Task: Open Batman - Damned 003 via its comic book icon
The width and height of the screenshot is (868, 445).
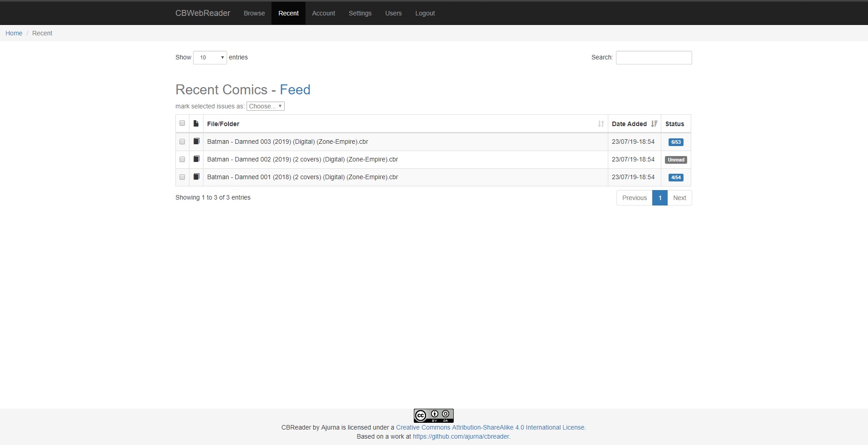Action: [196, 141]
